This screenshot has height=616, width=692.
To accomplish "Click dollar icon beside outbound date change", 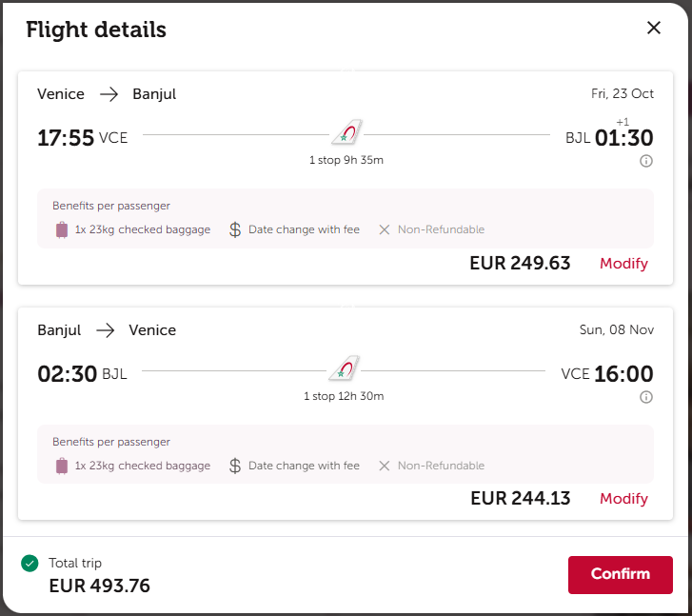I will tap(235, 229).
